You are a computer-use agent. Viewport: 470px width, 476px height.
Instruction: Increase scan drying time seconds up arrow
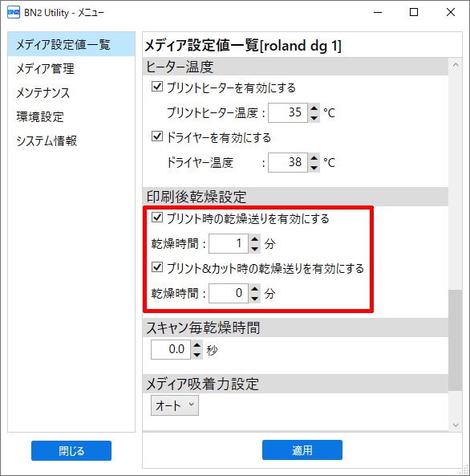[x=197, y=345]
